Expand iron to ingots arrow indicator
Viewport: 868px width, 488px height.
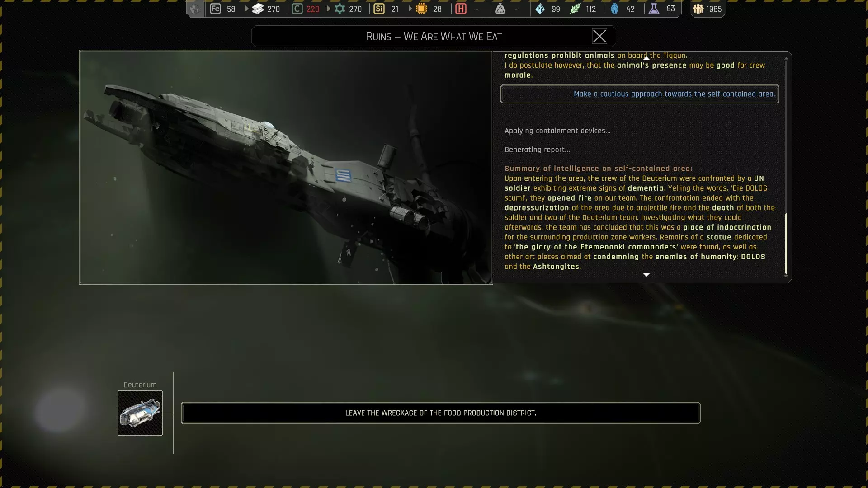246,9
